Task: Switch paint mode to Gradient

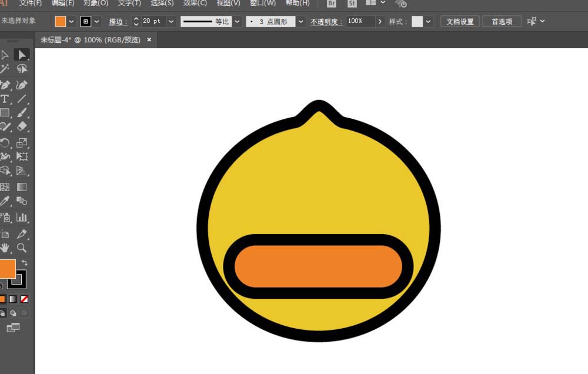Action: (13, 299)
